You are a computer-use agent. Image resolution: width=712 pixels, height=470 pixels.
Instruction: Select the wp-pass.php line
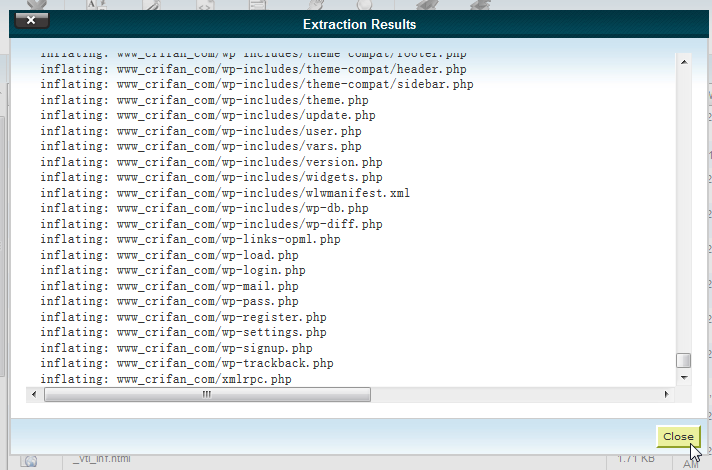pos(169,301)
